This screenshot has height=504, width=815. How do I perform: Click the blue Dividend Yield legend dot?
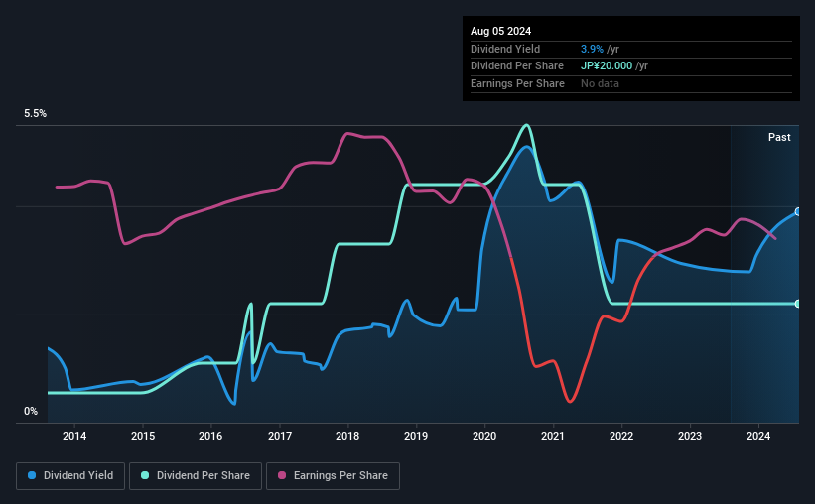click(32, 475)
